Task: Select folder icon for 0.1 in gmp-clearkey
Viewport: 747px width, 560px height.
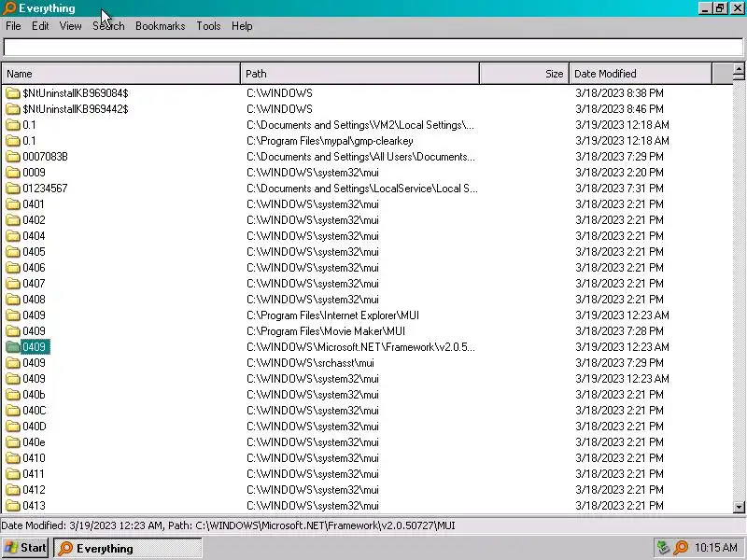Action: [13, 141]
